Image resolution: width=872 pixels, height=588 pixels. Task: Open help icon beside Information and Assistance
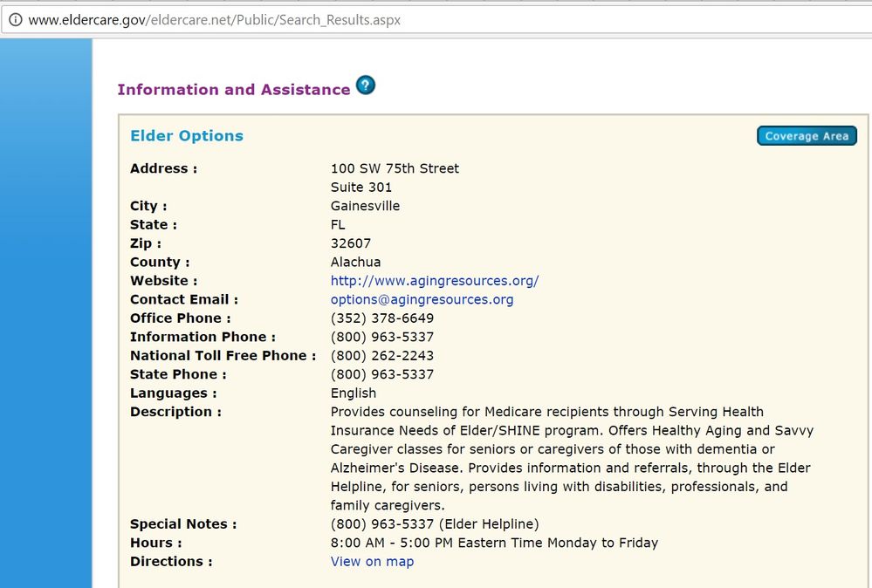[x=365, y=85]
